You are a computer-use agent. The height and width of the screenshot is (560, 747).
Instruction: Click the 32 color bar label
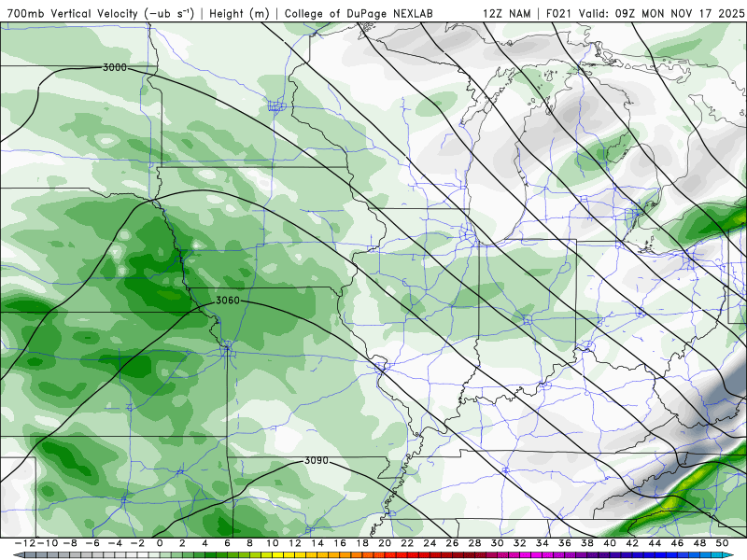[x=520, y=543]
